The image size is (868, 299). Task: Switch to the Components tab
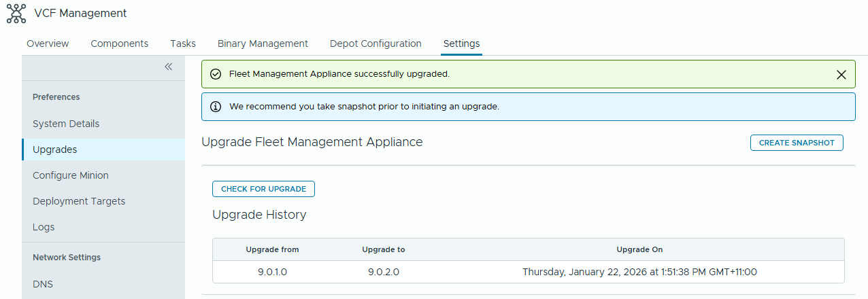119,43
